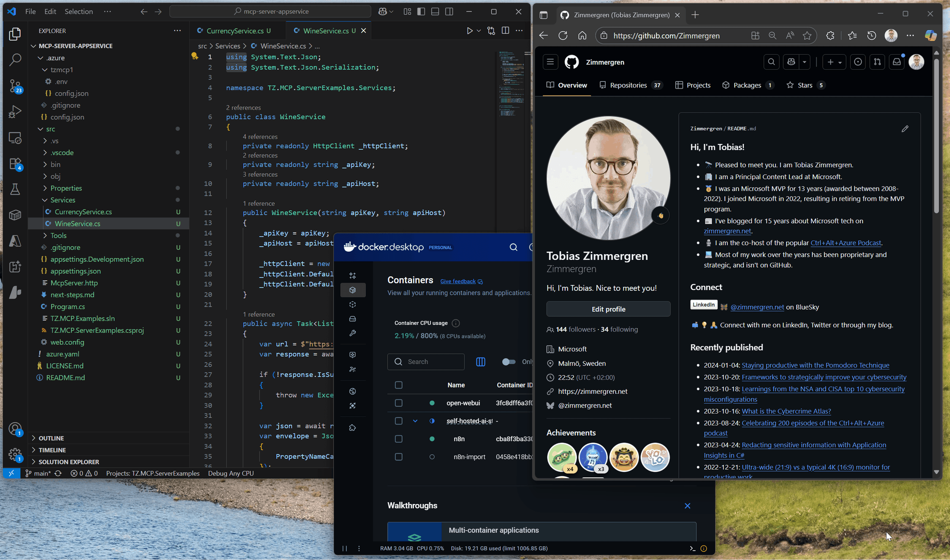
Task: Open Volumes section in Docker sidebar
Action: [352, 319]
